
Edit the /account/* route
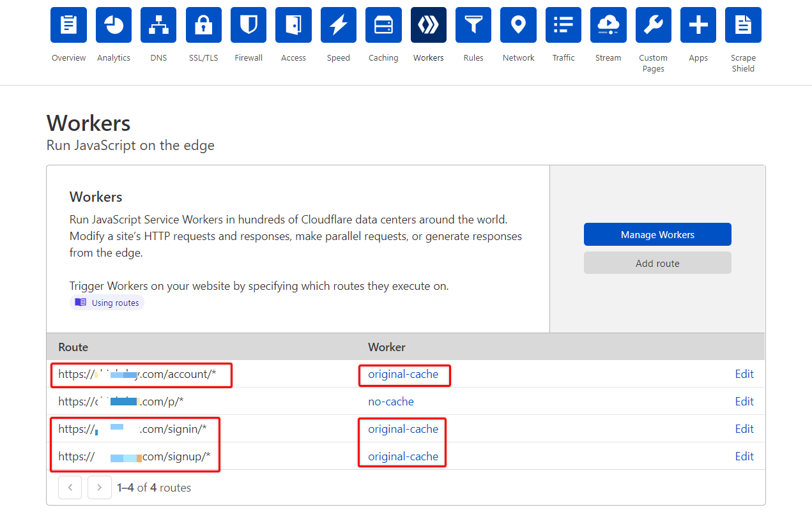click(744, 374)
